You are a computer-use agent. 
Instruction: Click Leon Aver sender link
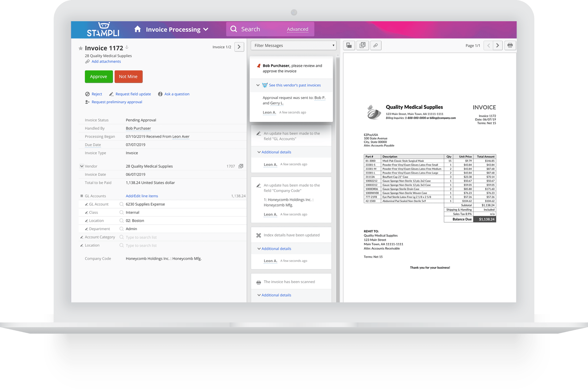181,137
